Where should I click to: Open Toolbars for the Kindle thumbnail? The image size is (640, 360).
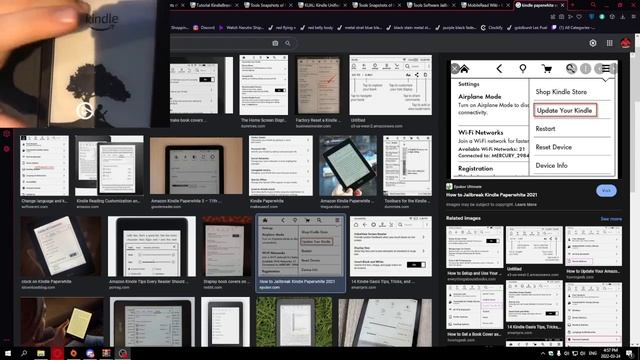coord(407,166)
